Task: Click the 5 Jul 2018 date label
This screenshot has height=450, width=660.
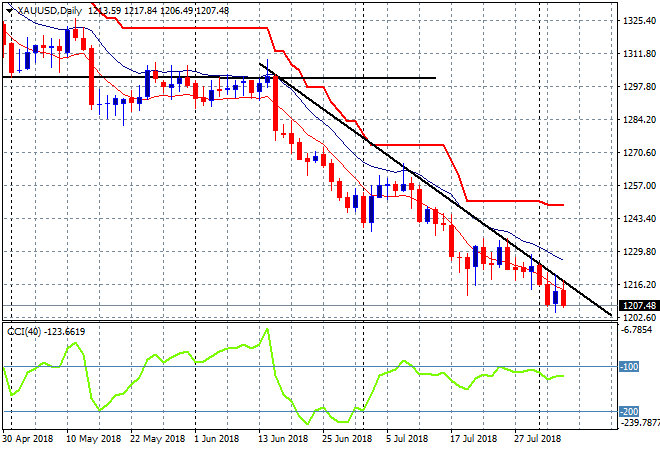Action: pos(407,439)
